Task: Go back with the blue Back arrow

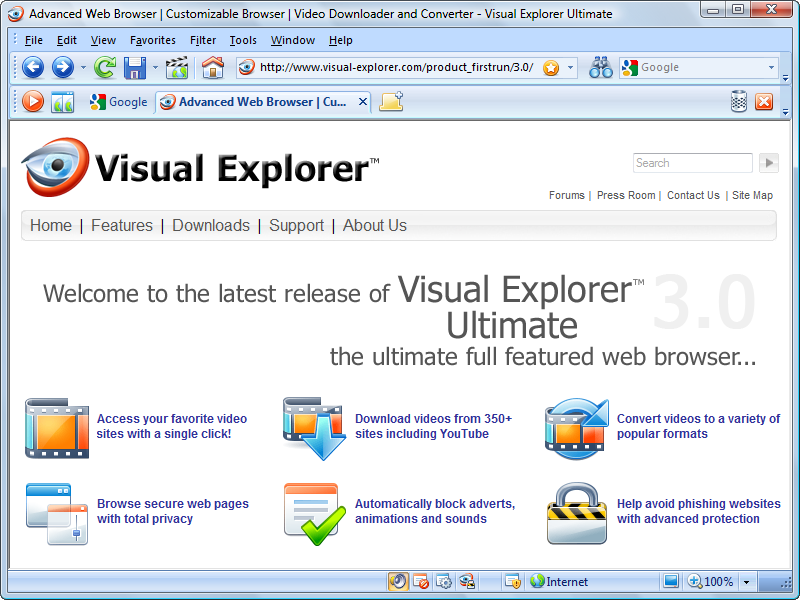Action: pos(33,67)
